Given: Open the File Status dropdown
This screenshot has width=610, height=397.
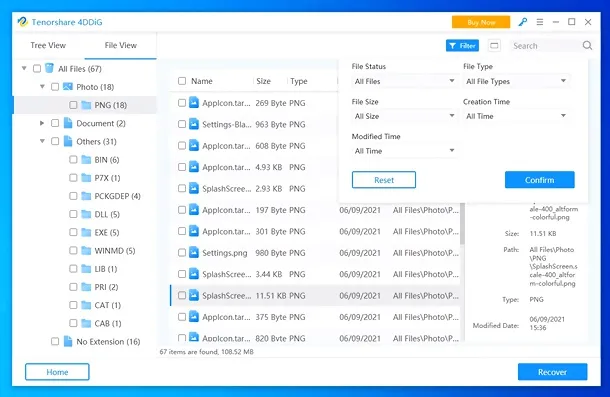Looking at the screenshot, I should click(404, 81).
